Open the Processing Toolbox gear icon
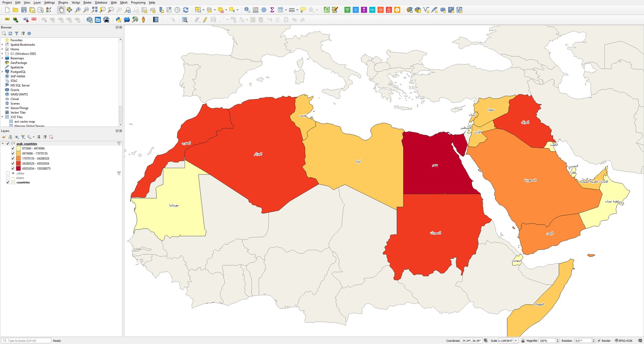The height and width of the screenshot is (344, 644). click(x=264, y=10)
